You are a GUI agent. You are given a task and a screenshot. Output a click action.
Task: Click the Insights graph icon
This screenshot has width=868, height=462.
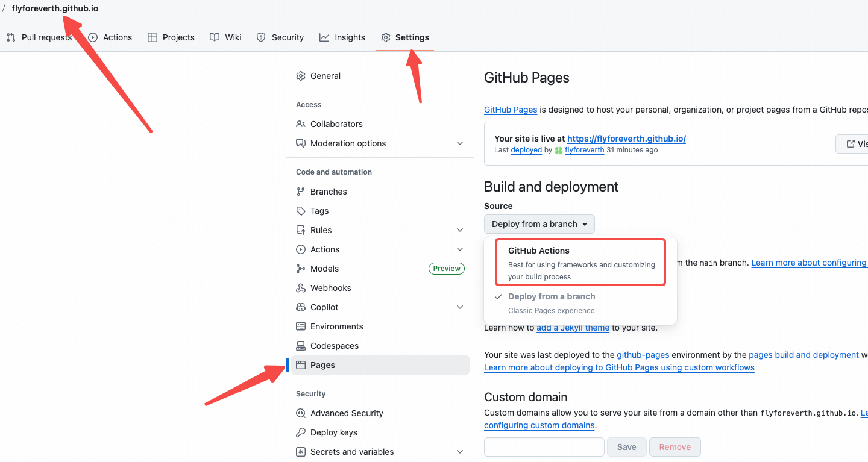coord(324,37)
